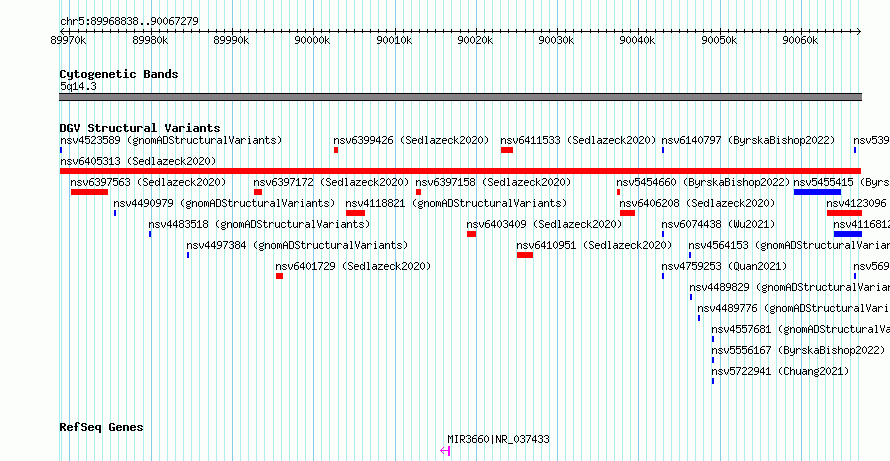Open nsv6406208 (Sedlazeck2020) label
This screenshot has height=461, width=890.
click(697, 203)
